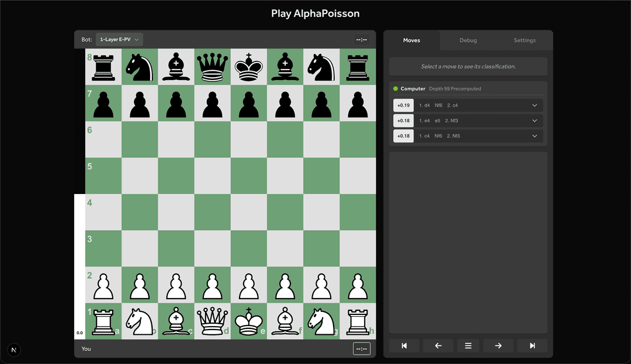Open the 1-Layer E-PV bot dropdown
The image size is (631, 364).
click(119, 40)
